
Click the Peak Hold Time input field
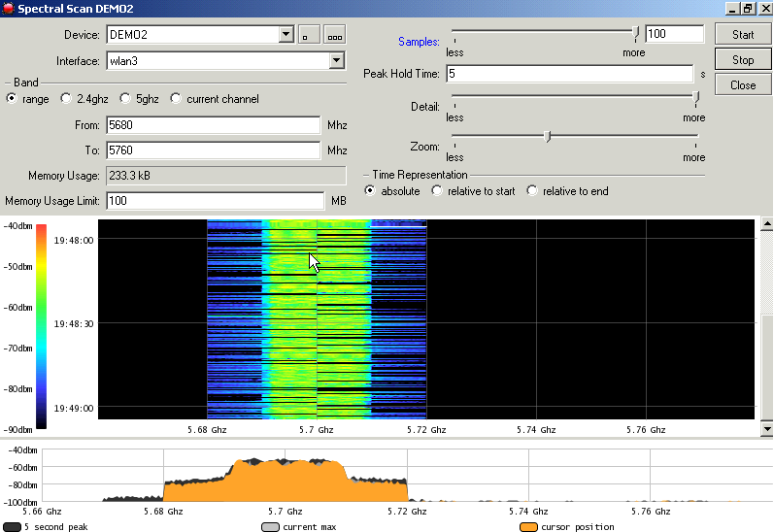(568, 74)
